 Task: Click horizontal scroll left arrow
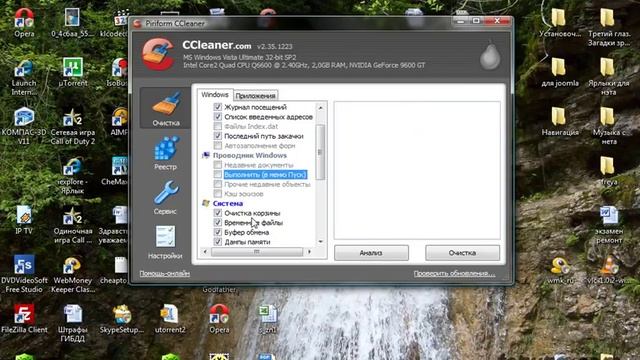205,252
